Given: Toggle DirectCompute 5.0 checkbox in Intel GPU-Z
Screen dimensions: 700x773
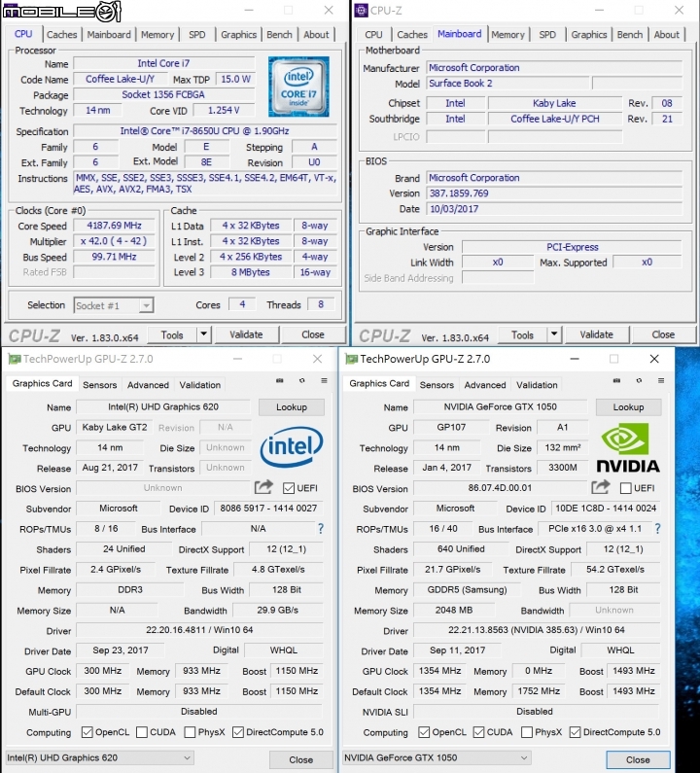Looking at the screenshot, I should coord(237,732).
